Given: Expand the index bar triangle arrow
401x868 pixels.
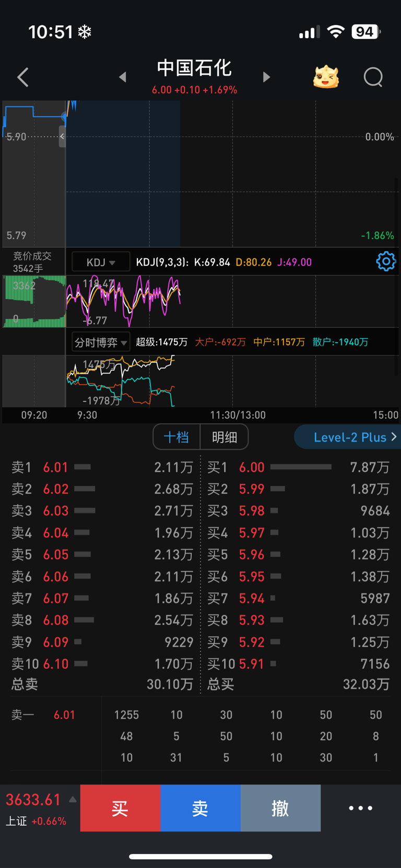Looking at the screenshot, I should [73, 799].
